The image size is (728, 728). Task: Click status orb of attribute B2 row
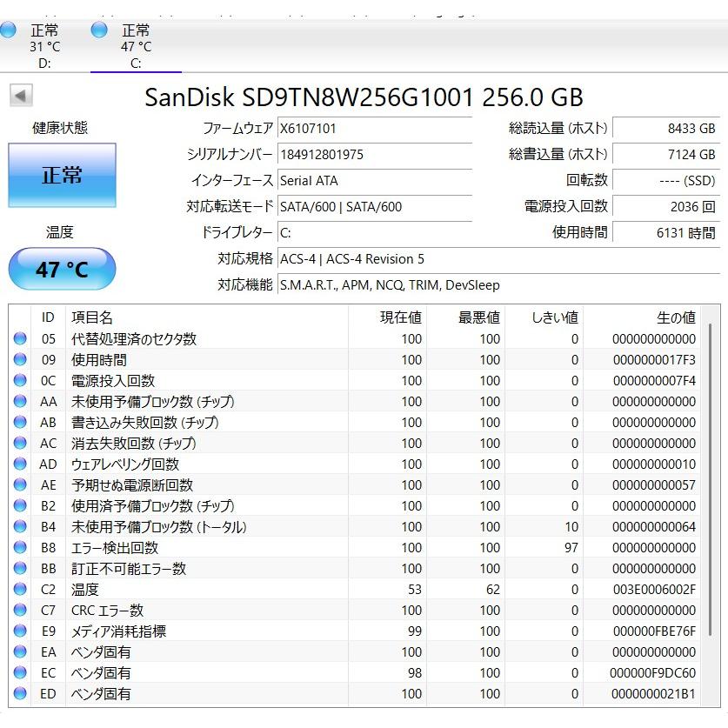(20, 505)
